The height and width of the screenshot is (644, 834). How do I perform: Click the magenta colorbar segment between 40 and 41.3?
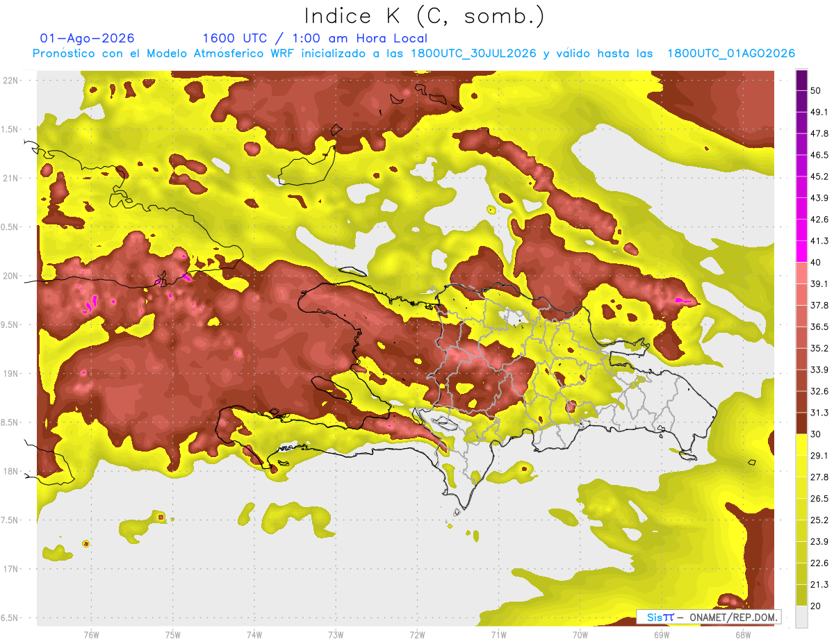801,251
